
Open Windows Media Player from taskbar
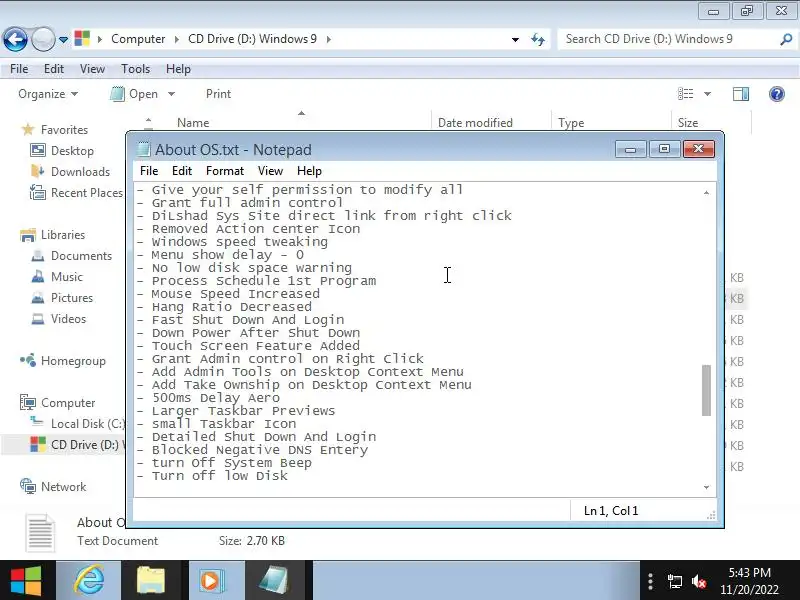(211, 581)
